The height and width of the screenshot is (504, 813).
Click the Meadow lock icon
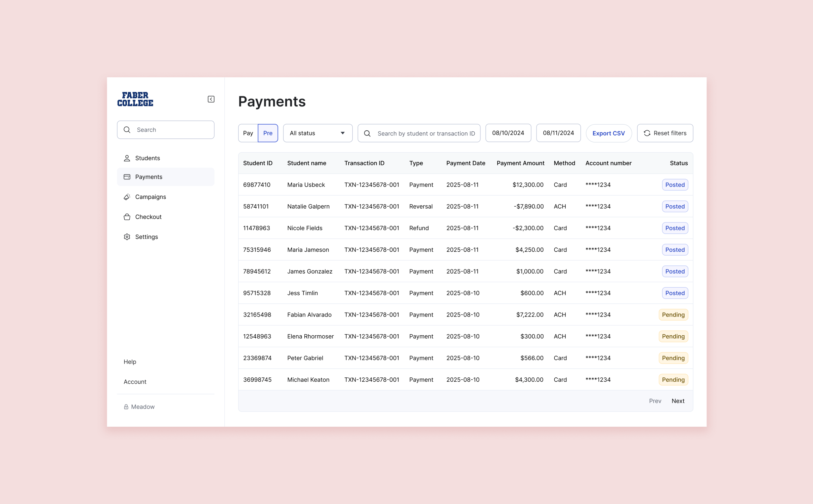[126, 407]
